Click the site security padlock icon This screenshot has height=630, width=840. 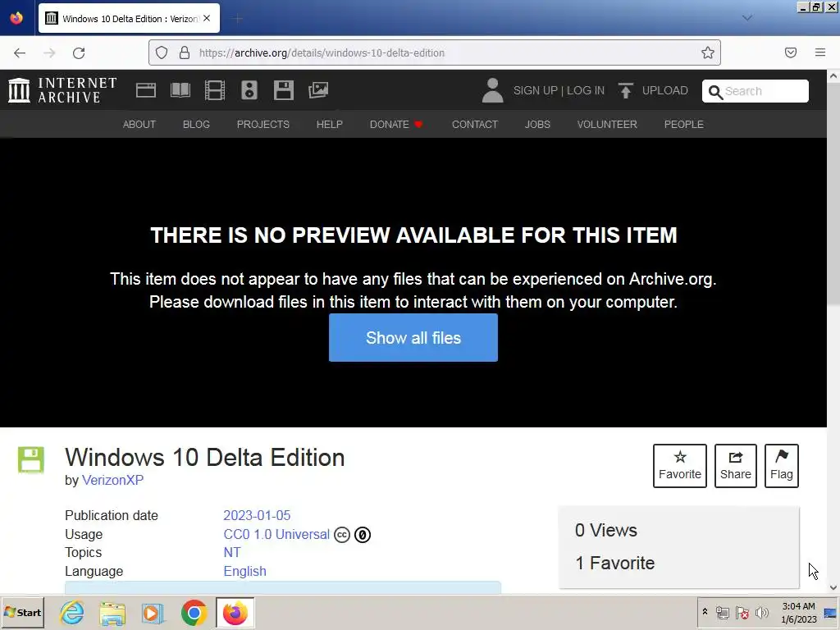pos(185,52)
